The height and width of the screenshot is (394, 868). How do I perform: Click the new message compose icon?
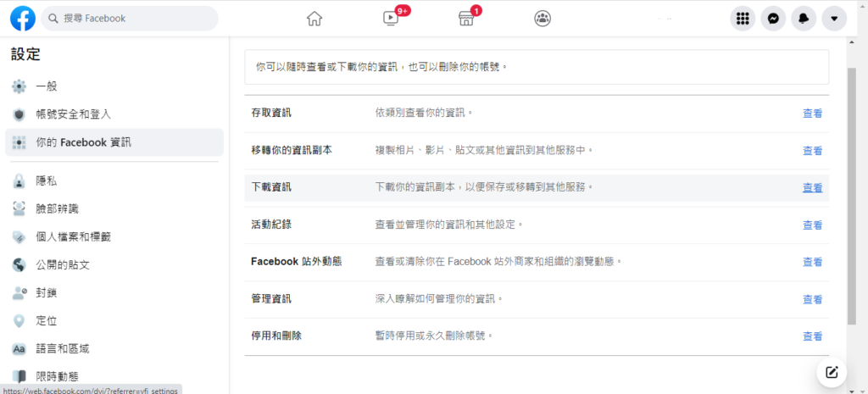click(x=832, y=372)
